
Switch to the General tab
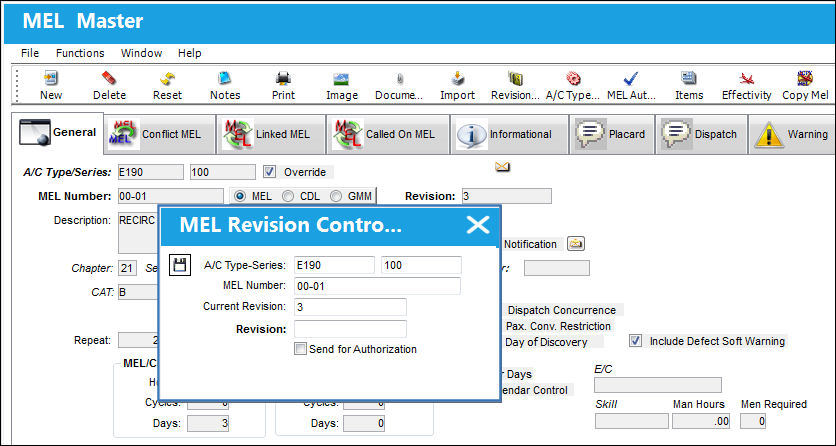58,133
